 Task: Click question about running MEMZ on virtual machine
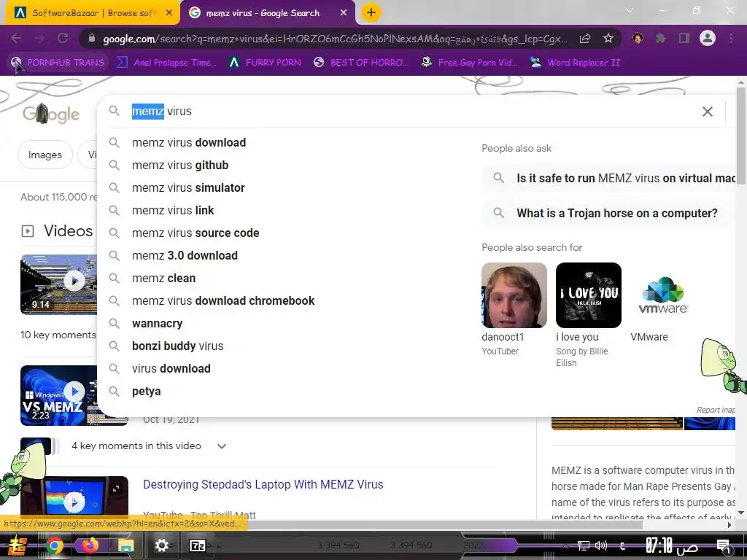(610, 178)
